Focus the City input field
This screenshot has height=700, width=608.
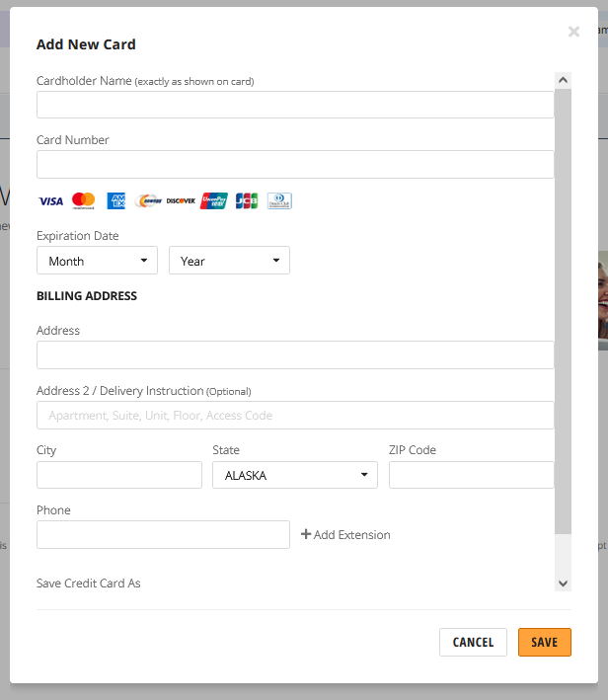(x=119, y=475)
